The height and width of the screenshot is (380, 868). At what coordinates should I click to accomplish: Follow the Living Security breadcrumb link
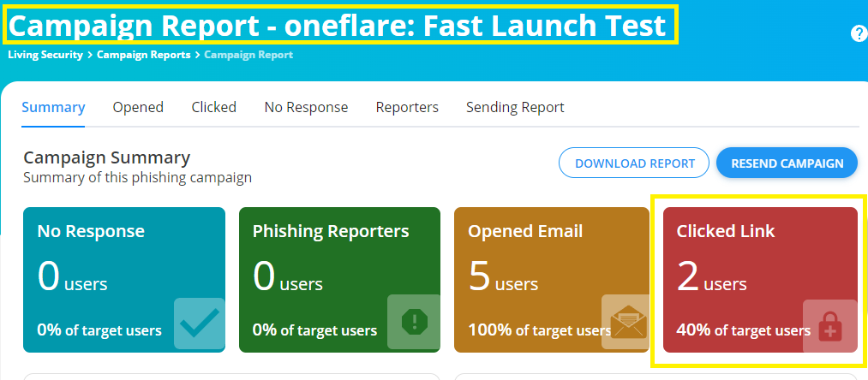(45, 55)
